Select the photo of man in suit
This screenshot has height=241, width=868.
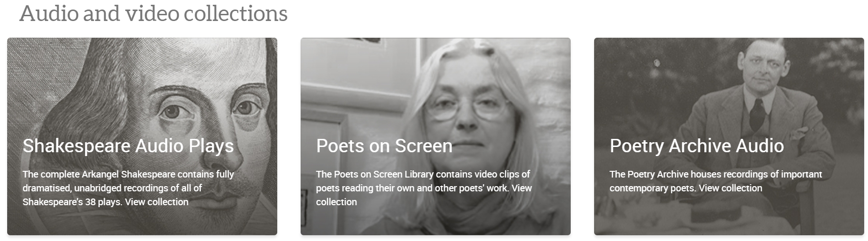point(729,136)
